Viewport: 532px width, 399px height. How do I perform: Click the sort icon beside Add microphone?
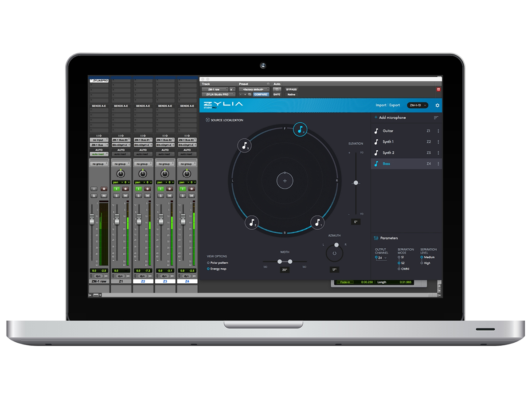(x=436, y=117)
